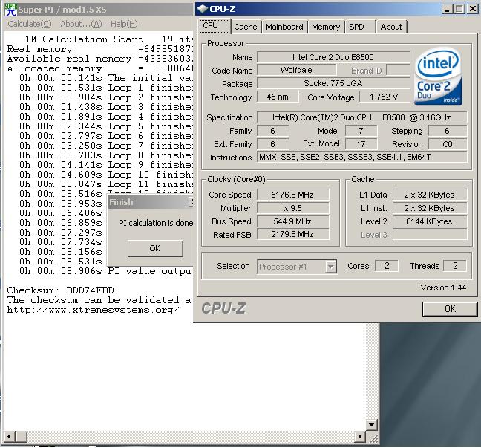Click the processor Name field
The image size is (481, 448).
point(333,57)
